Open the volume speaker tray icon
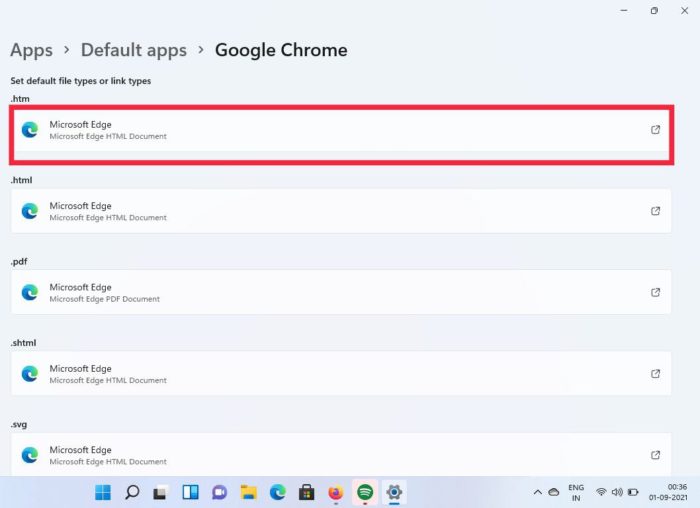Viewport: 700px width, 508px height. pyautogui.click(x=617, y=492)
